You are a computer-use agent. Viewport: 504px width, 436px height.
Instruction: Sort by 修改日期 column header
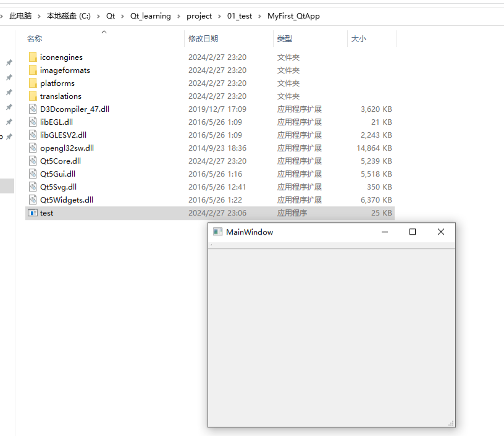[203, 39]
